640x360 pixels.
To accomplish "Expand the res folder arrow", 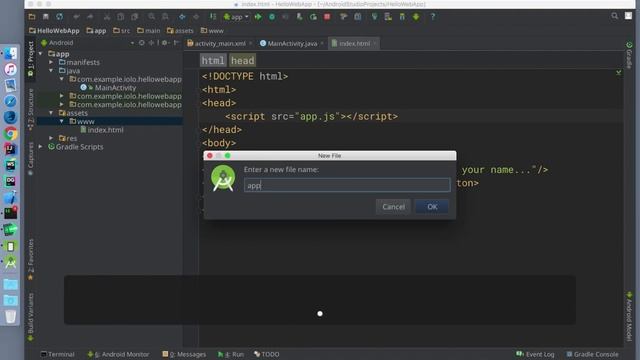I will pyautogui.click(x=51, y=138).
